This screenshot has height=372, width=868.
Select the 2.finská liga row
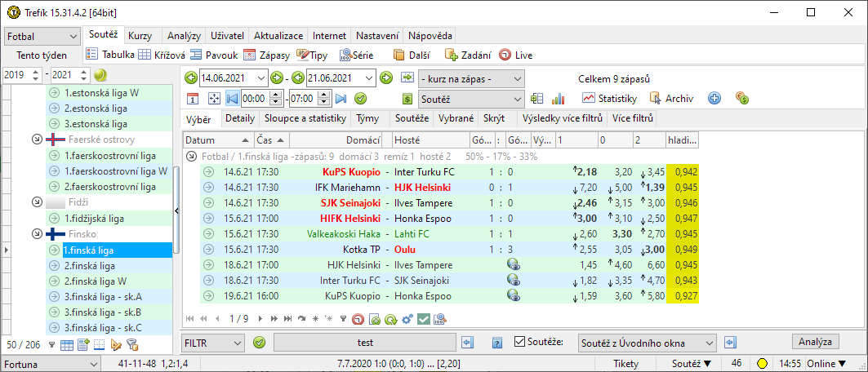tap(109, 266)
